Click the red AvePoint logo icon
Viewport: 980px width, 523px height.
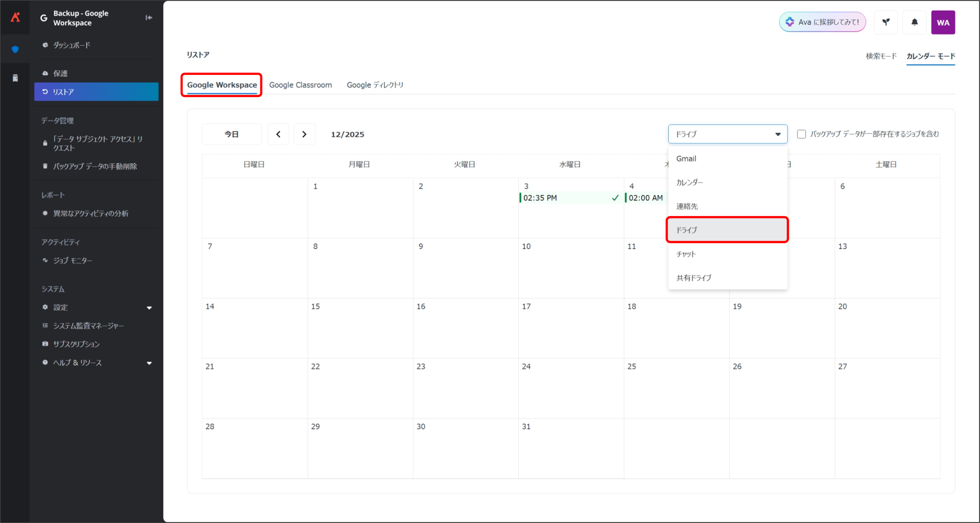(x=15, y=17)
